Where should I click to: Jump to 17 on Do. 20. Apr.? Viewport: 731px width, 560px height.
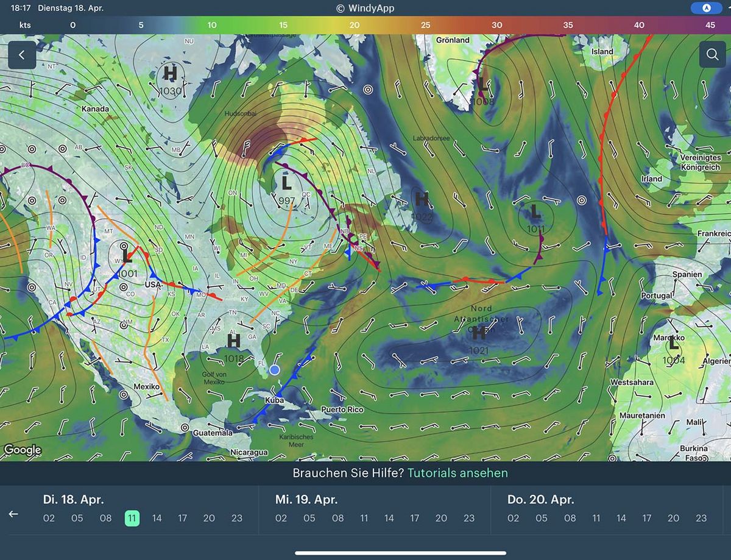(647, 519)
